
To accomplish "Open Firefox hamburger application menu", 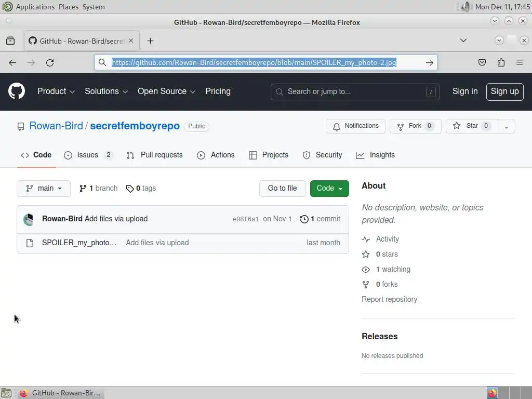I will pyautogui.click(x=520, y=62).
